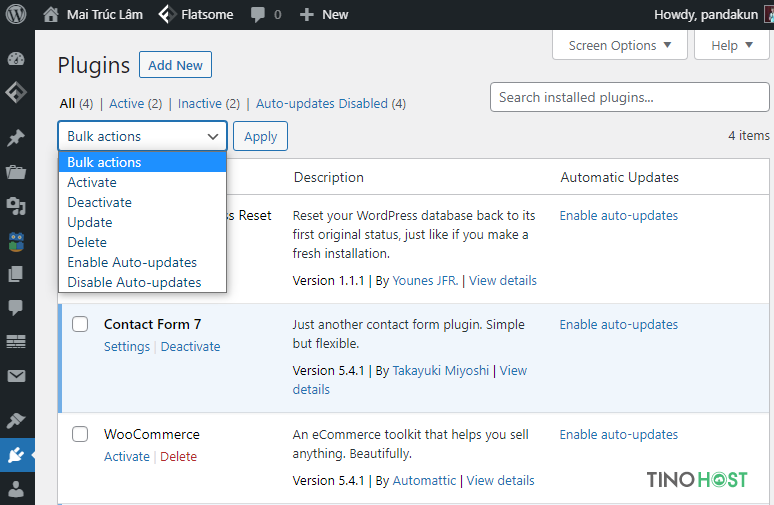View details of Contact Form 7

tap(513, 371)
